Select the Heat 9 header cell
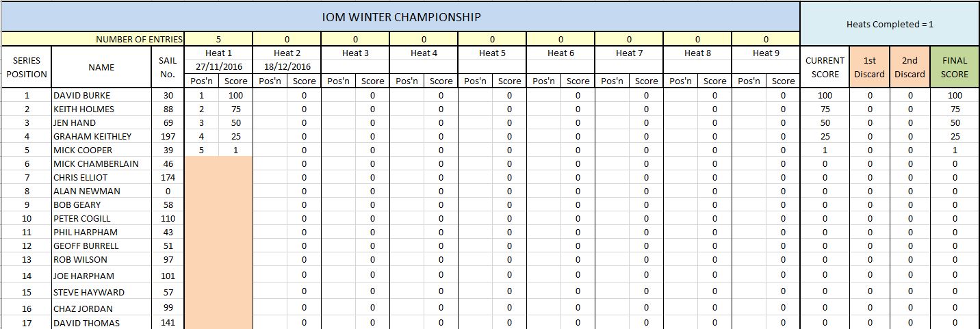This screenshot has width=980, height=329. coord(766,53)
